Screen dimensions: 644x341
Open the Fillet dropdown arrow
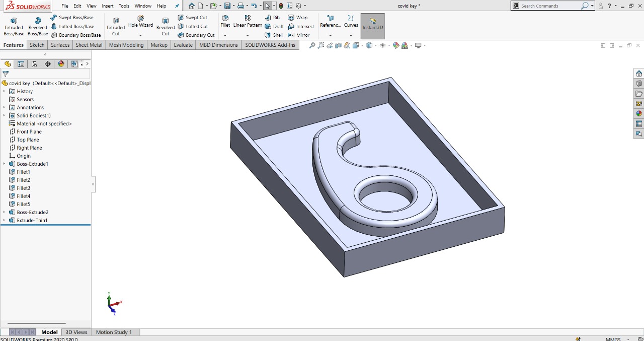(x=225, y=36)
